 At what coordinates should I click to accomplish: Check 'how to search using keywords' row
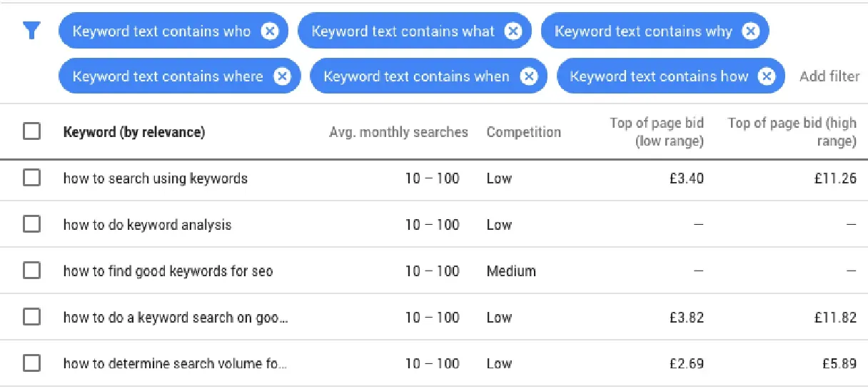32,178
